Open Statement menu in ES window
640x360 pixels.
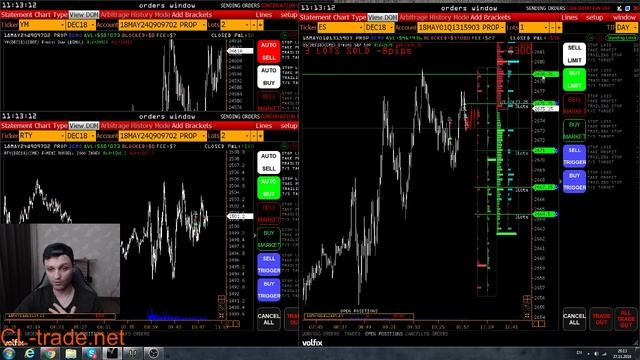coord(316,18)
